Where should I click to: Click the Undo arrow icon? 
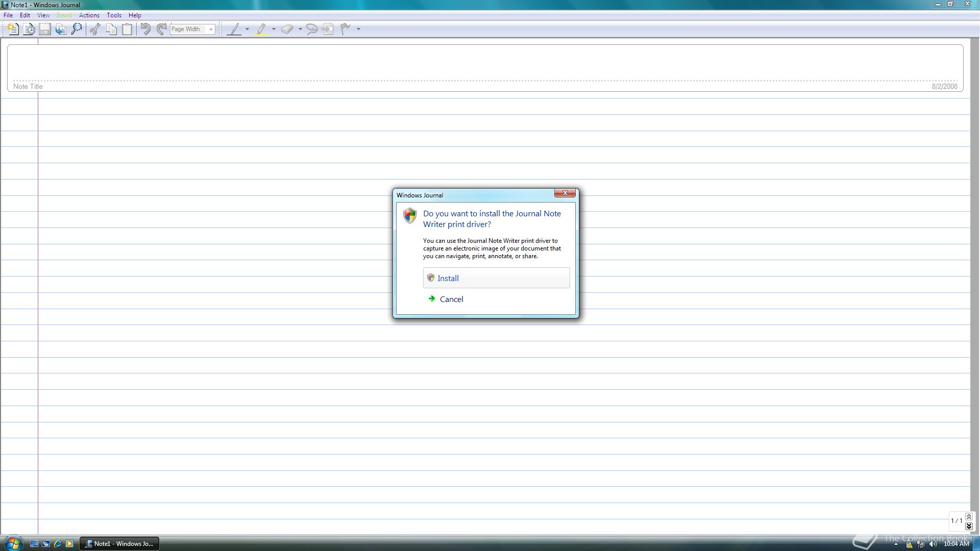145,29
